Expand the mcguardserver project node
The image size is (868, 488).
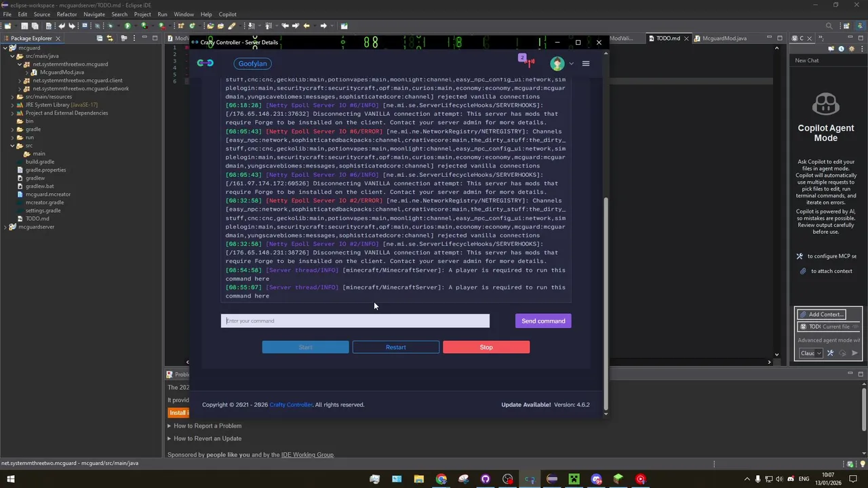tap(5, 227)
